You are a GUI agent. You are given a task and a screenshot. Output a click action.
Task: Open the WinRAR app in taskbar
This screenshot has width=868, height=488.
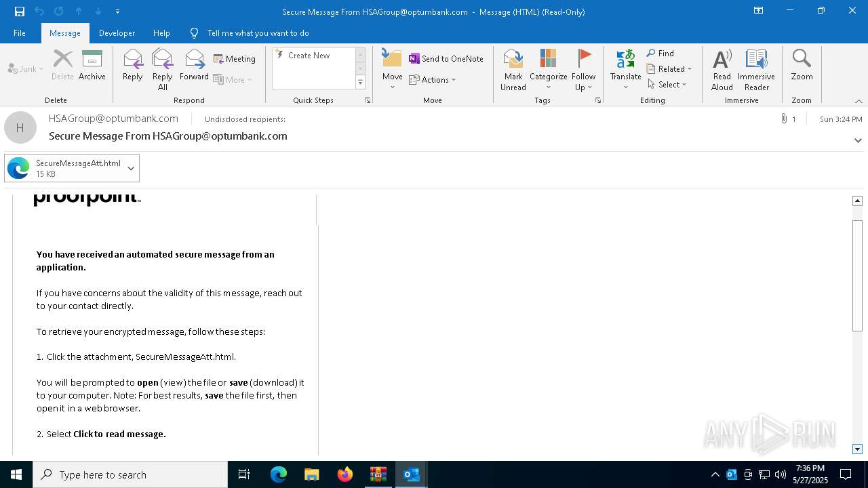[x=378, y=474]
